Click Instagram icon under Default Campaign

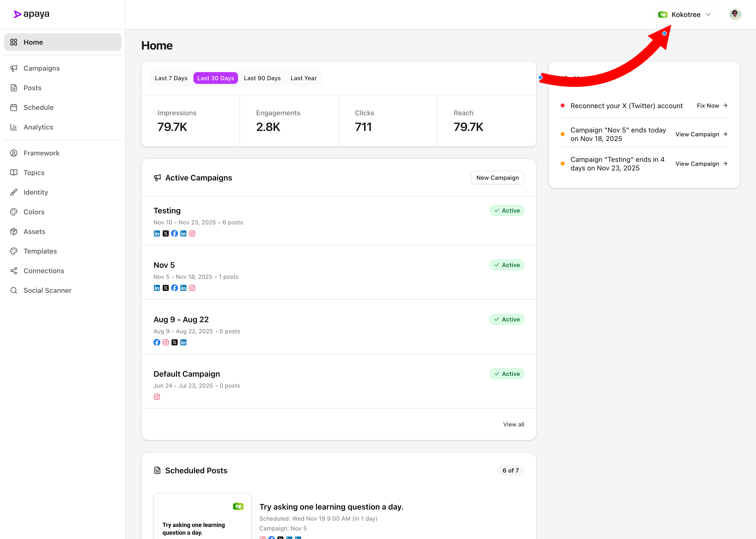[x=157, y=397]
